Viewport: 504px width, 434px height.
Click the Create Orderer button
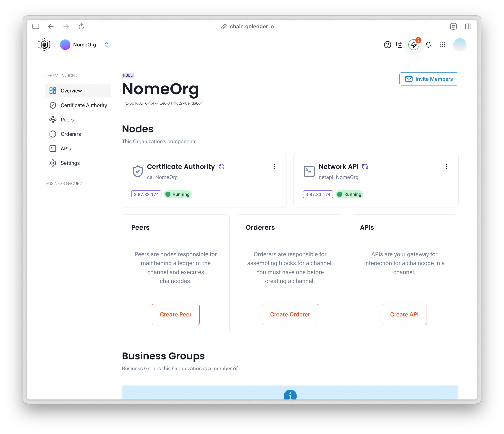click(290, 314)
